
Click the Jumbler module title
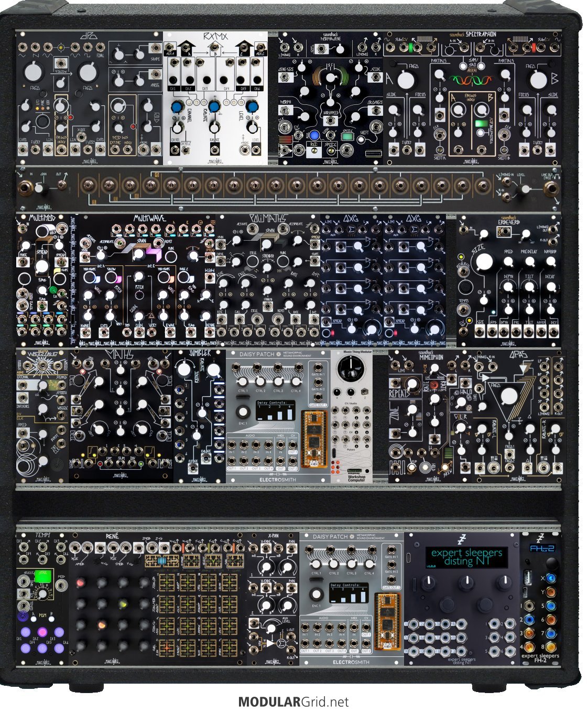click(x=200, y=354)
